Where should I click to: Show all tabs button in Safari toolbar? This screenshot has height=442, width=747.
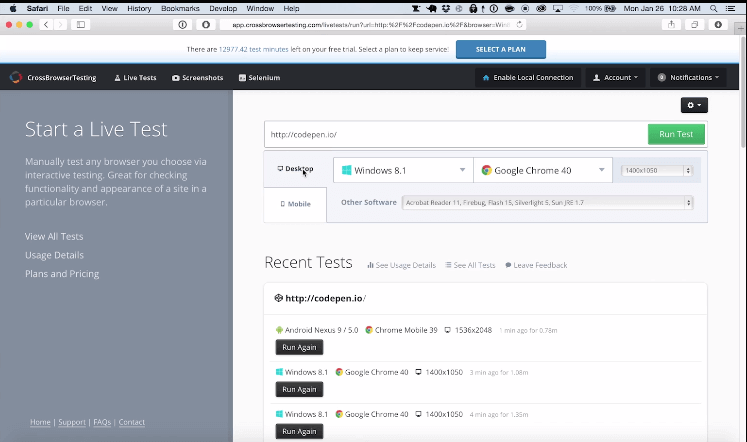tap(695, 24)
